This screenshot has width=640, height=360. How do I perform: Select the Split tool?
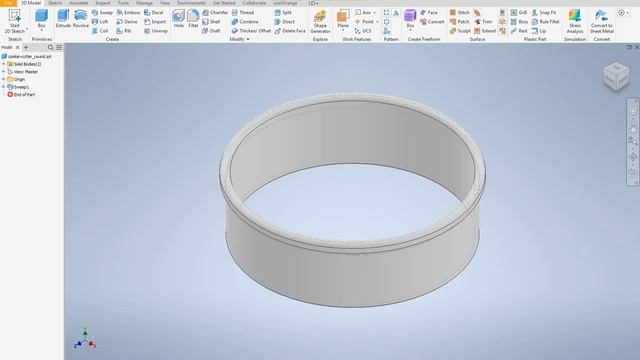(283, 13)
